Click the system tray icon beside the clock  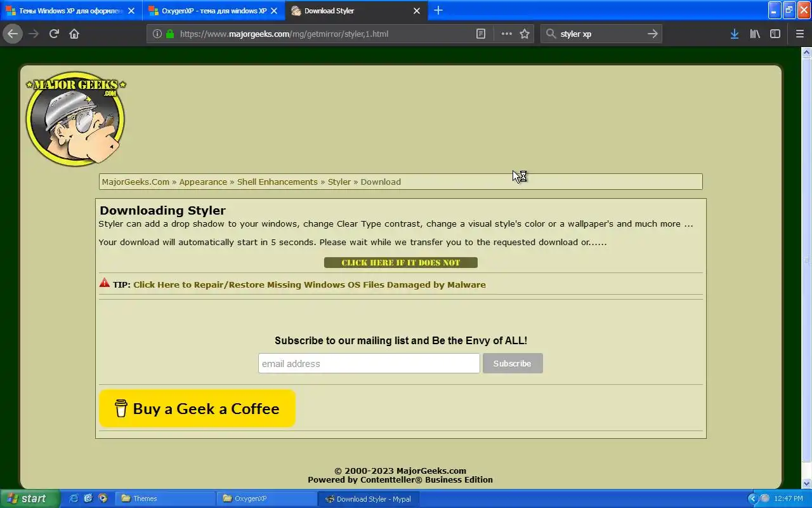pyautogui.click(x=765, y=498)
